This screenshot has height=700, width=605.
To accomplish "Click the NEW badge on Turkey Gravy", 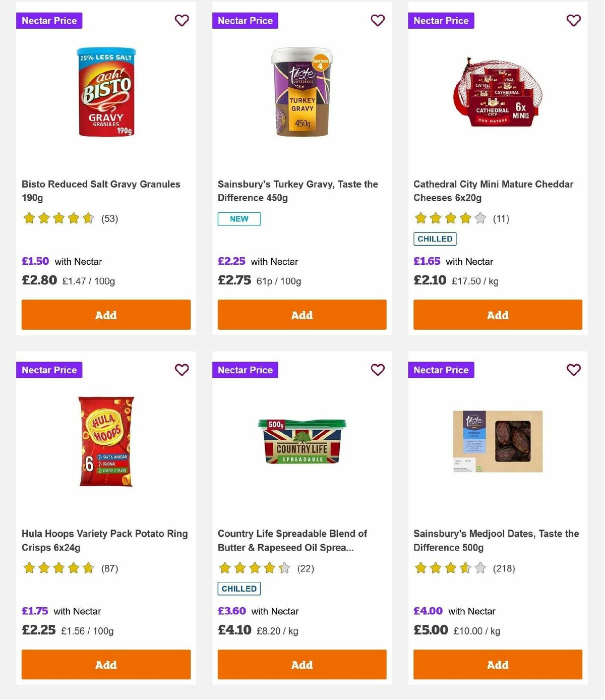I will point(238,219).
